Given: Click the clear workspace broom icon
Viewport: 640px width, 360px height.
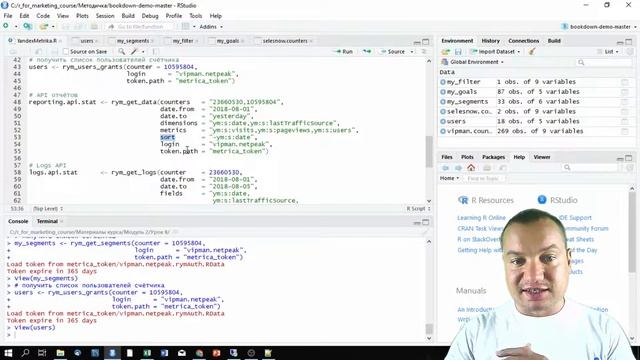Looking at the screenshot, I should (x=532, y=52).
